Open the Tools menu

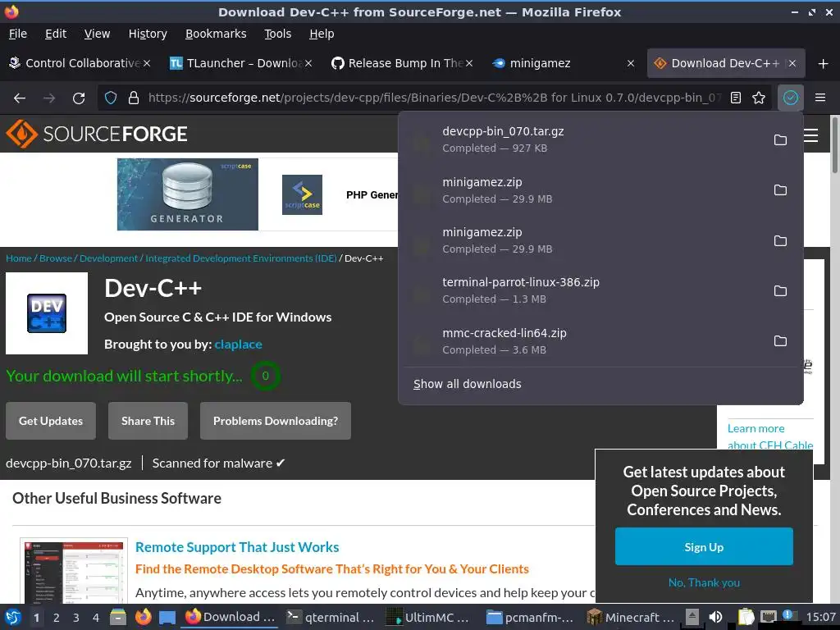pyautogui.click(x=277, y=34)
